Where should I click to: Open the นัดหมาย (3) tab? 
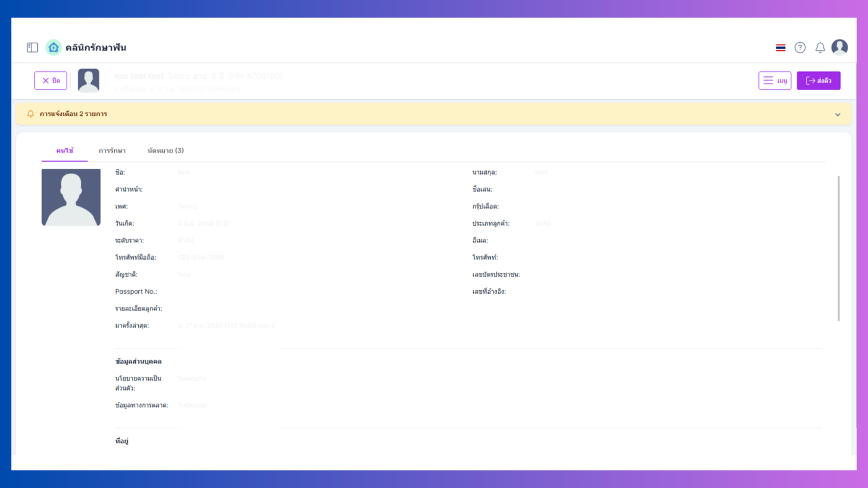166,151
